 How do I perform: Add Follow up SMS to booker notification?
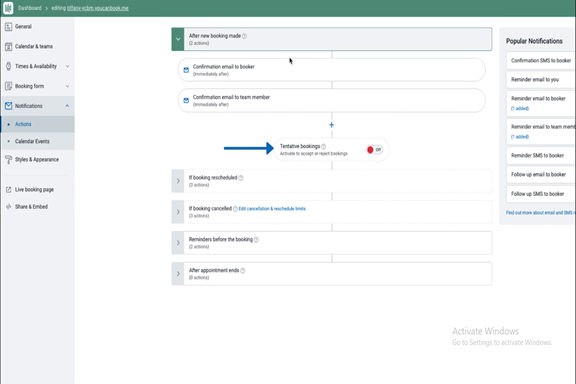tap(541, 194)
